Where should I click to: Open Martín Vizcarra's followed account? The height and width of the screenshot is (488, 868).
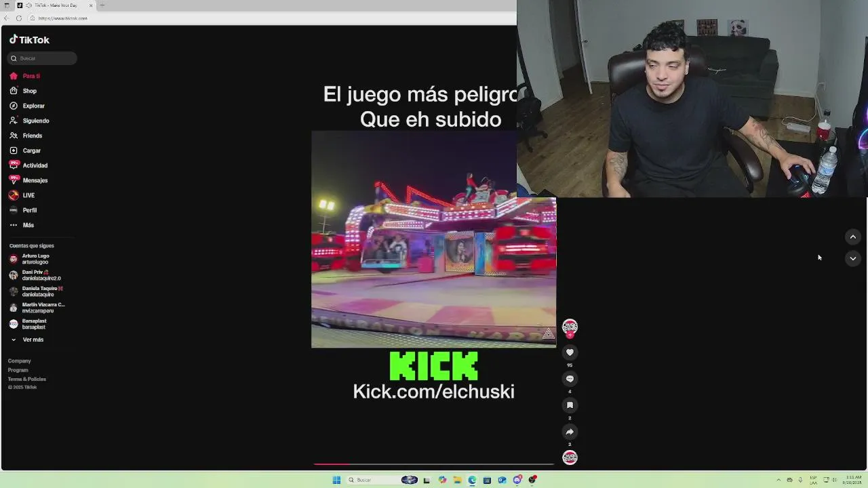pyautogui.click(x=38, y=308)
